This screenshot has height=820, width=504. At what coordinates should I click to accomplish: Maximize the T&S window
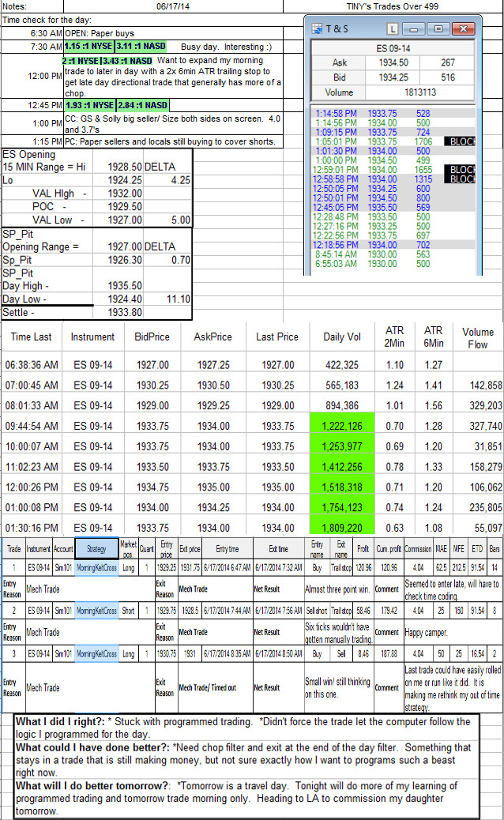(x=438, y=28)
